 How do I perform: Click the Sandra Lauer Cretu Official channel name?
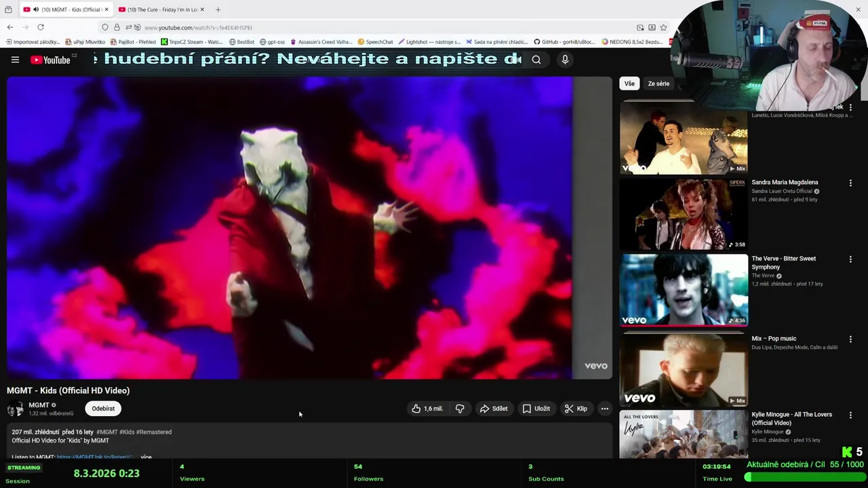point(781,191)
